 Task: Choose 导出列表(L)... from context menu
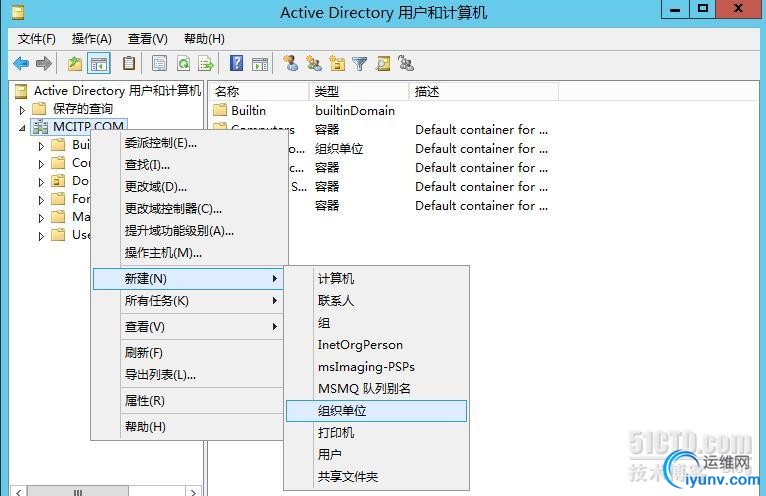[188, 375]
